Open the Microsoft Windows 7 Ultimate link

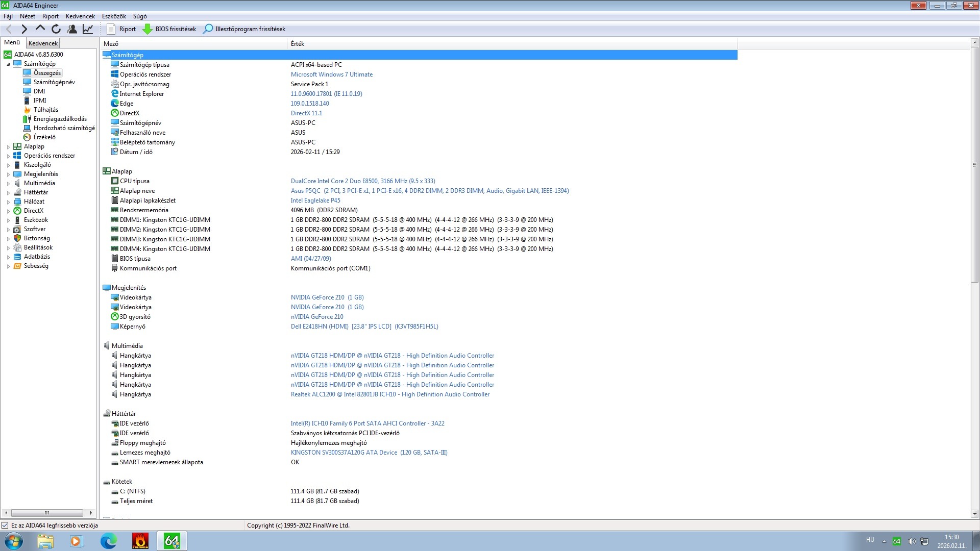[x=331, y=74]
